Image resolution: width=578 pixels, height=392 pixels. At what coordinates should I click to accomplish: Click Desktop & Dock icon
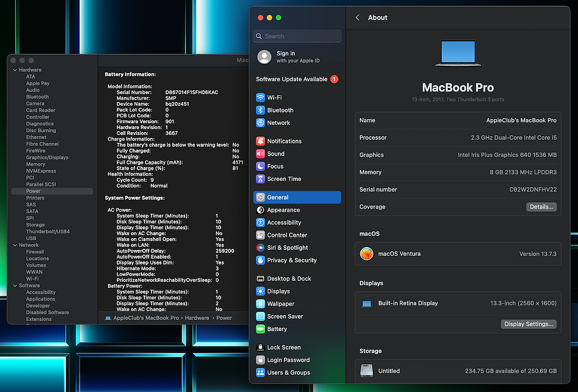tap(260, 278)
